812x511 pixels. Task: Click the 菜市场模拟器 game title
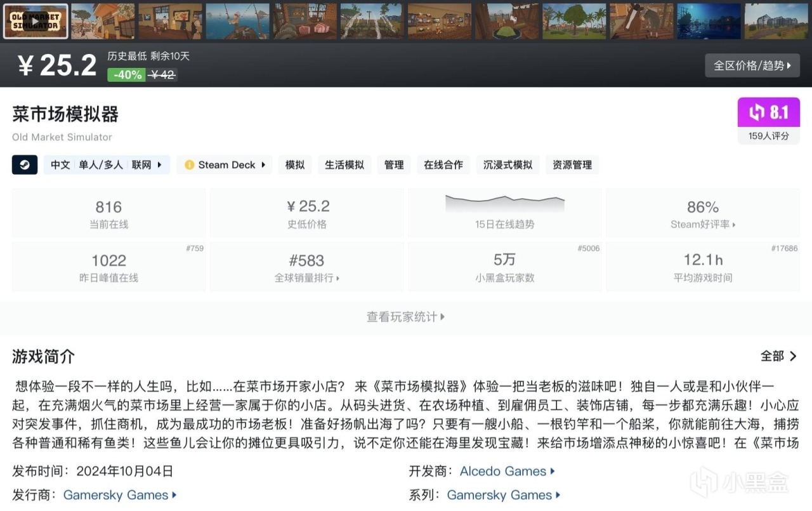click(65, 114)
